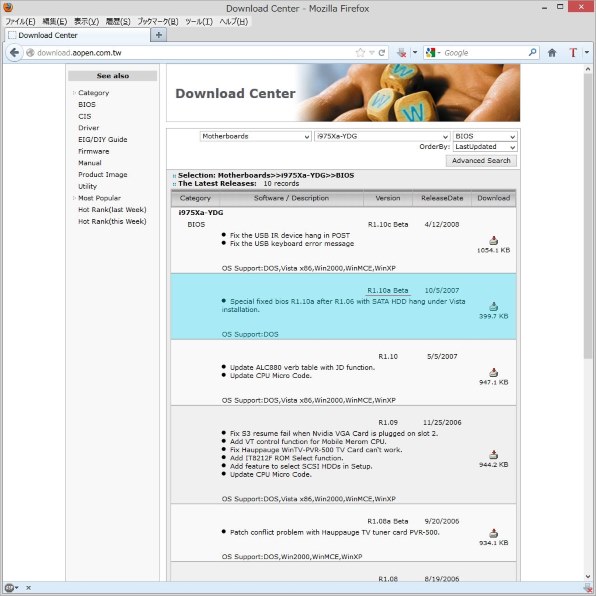596x596 pixels.
Task: Open the downloads button dropdown arrow
Action: click(x=415, y=52)
